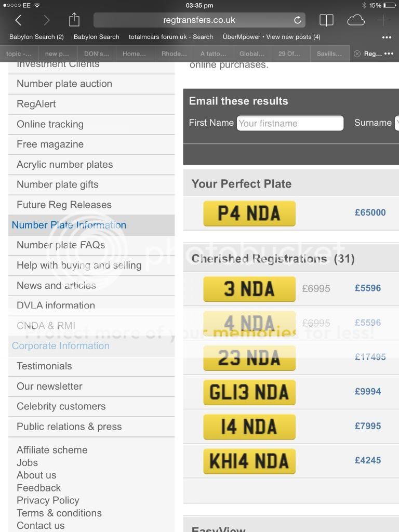Click the First Name input field
This screenshot has width=399, height=532.
[x=290, y=123]
